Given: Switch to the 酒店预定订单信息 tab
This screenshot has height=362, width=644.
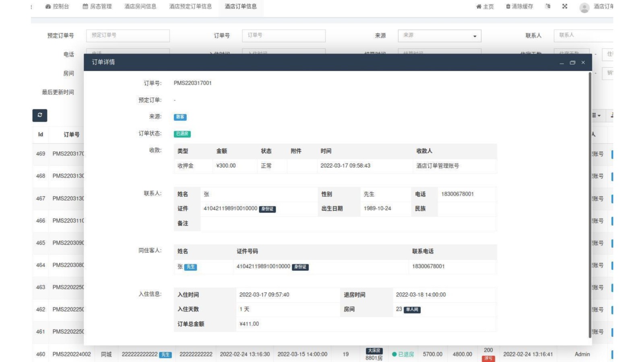Looking at the screenshot, I should point(190,6).
